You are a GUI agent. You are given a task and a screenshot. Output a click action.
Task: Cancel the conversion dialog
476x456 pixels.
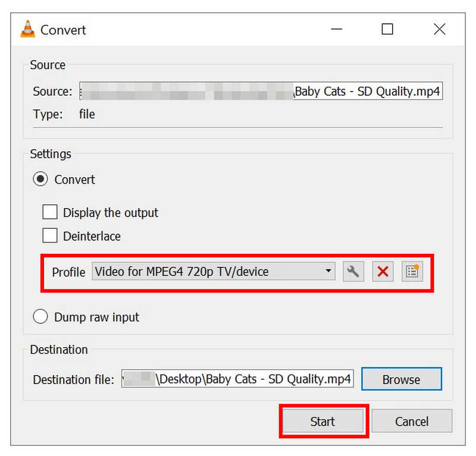click(x=412, y=421)
